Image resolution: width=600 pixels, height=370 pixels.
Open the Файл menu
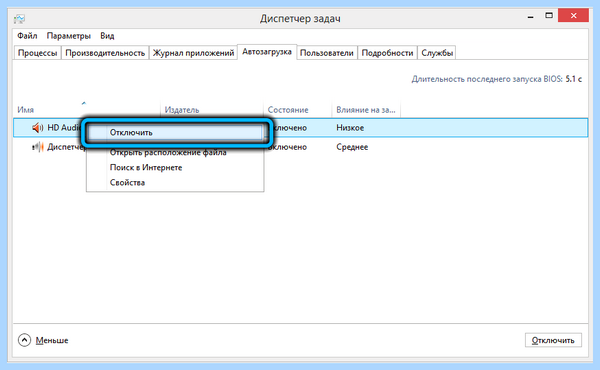[27, 36]
